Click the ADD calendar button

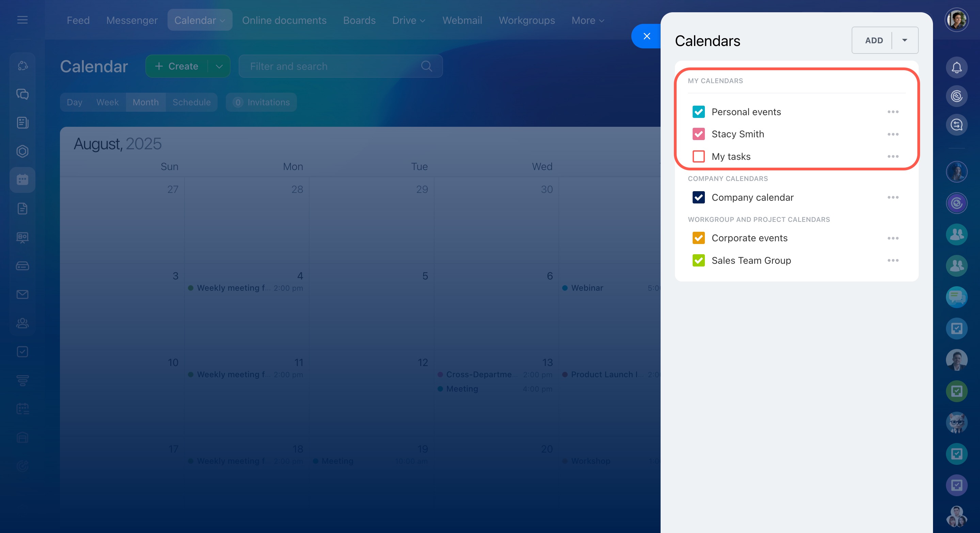873,40
